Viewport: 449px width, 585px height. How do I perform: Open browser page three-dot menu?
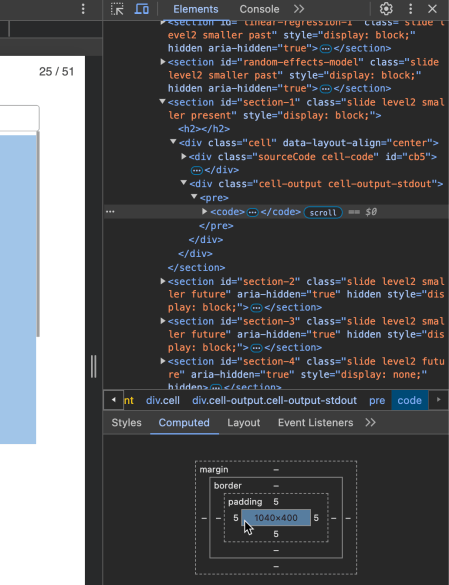tap(83, 9)
